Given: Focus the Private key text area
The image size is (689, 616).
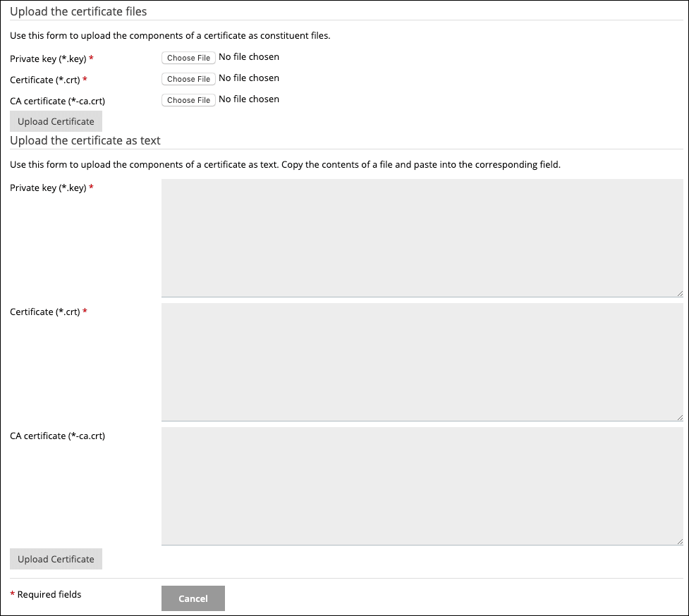Looking at the screenshot, I should coord(422,238).
